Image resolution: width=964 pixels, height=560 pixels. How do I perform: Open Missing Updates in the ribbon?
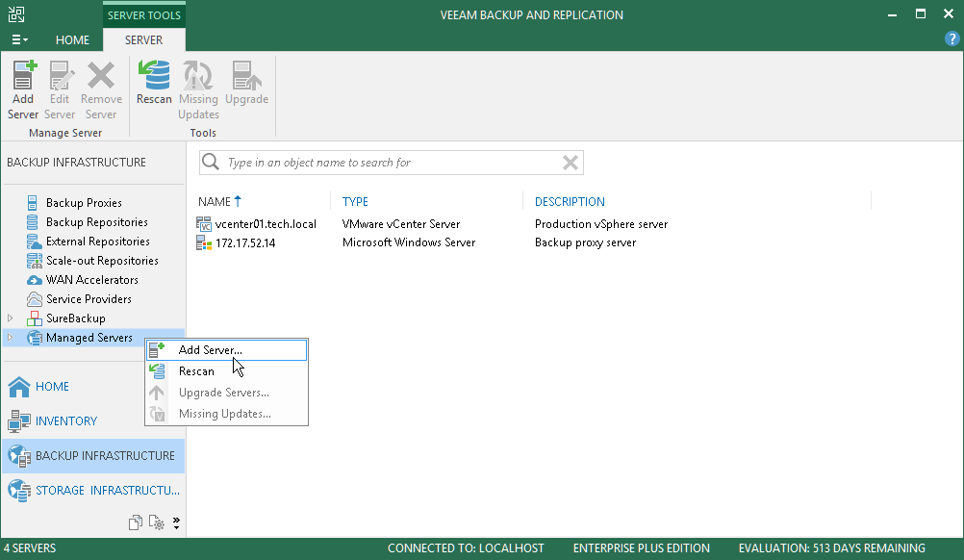[198, 89]
